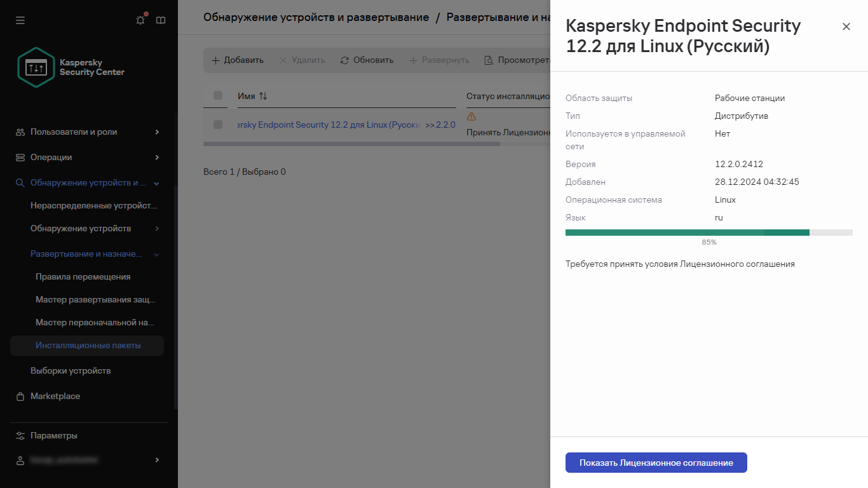Click the warning triangle in the status column
This screenshot has height=488, width=868.
pyautogui.click(x=471, y=116)
